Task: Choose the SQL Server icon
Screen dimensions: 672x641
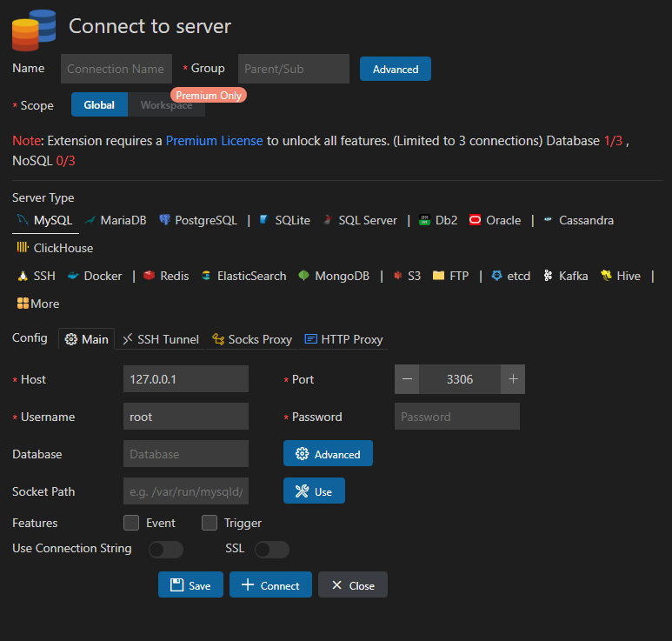Action: tap(328, 220)
